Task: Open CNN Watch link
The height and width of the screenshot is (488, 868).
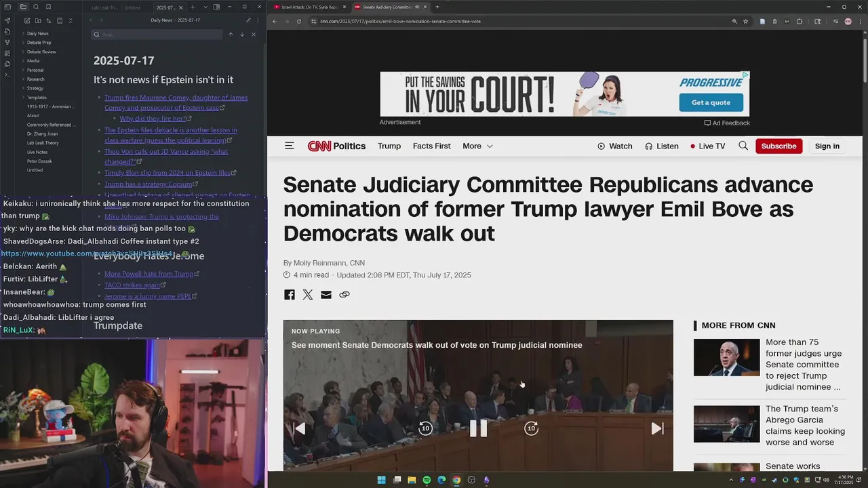Action: coord(615,146)
